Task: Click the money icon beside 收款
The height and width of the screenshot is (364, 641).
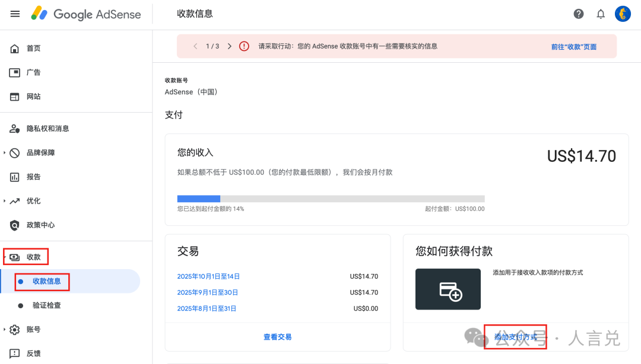Action: coord(15,257)
